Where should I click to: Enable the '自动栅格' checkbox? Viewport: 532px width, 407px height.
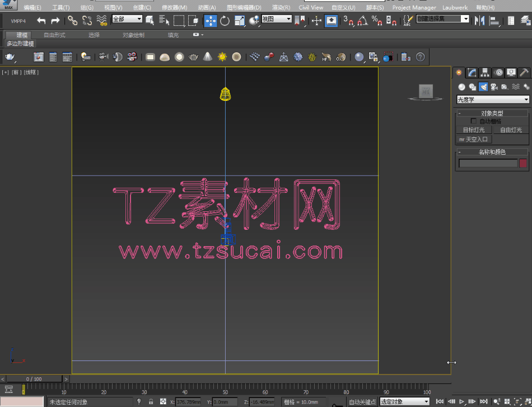(474, 121)
